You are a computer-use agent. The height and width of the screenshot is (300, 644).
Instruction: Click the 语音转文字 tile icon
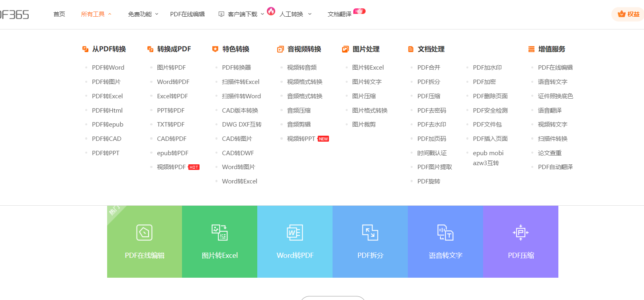[x=445, y=233]
